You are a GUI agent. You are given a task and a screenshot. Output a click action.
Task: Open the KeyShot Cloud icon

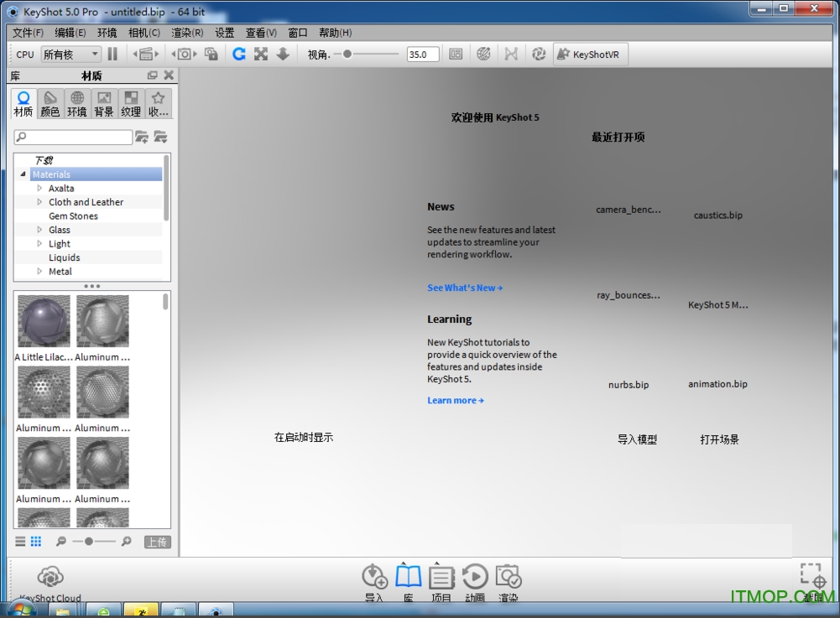(x=50, y=578)
